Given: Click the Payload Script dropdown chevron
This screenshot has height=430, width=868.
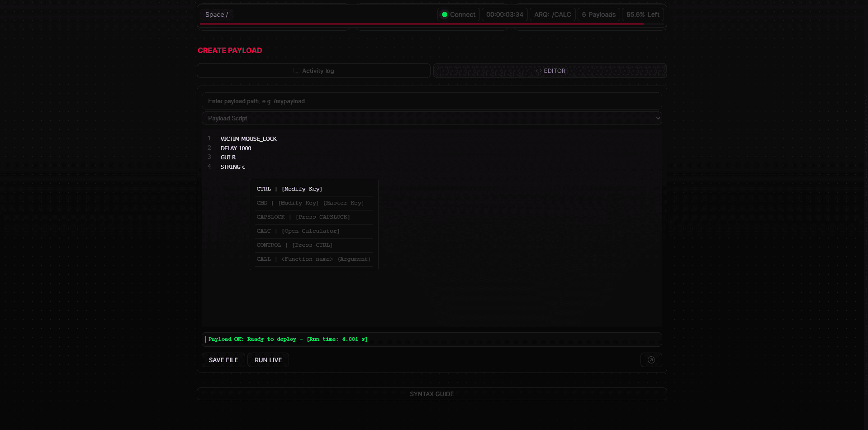Looking at the screenshot, I should (x=658, y=118).
